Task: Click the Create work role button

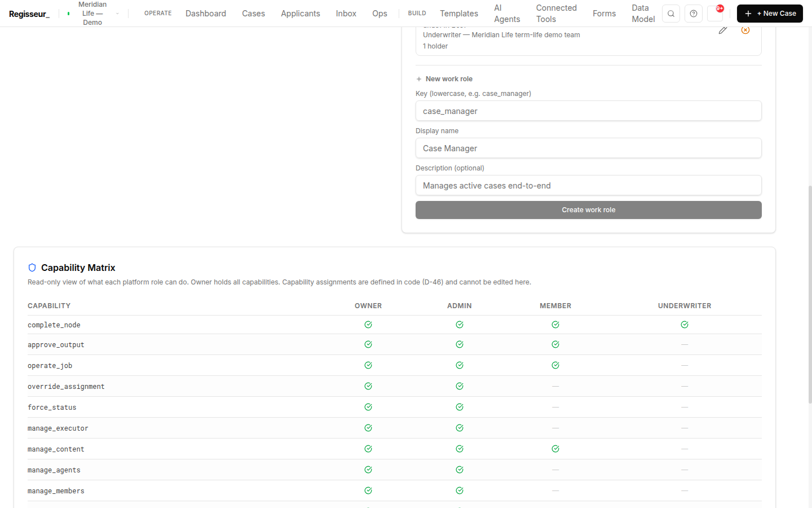Action: 589,210
